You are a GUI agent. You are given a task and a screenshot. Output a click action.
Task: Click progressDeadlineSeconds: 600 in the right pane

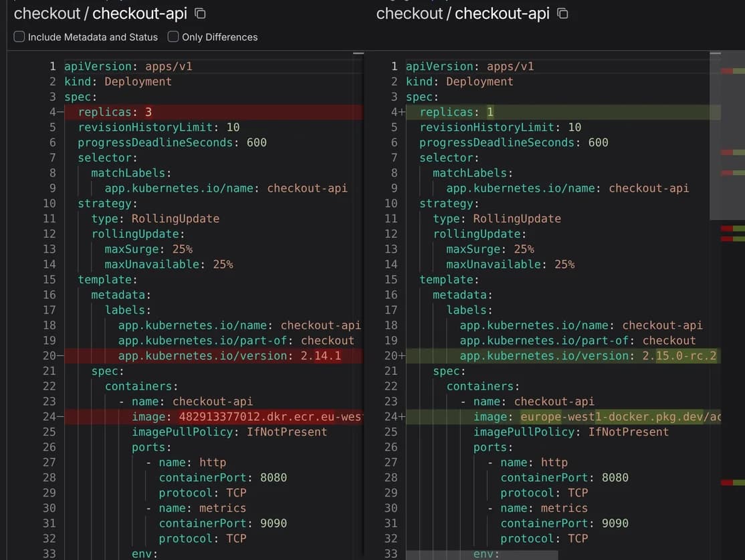pyautogui.click(x=514, y=142)
